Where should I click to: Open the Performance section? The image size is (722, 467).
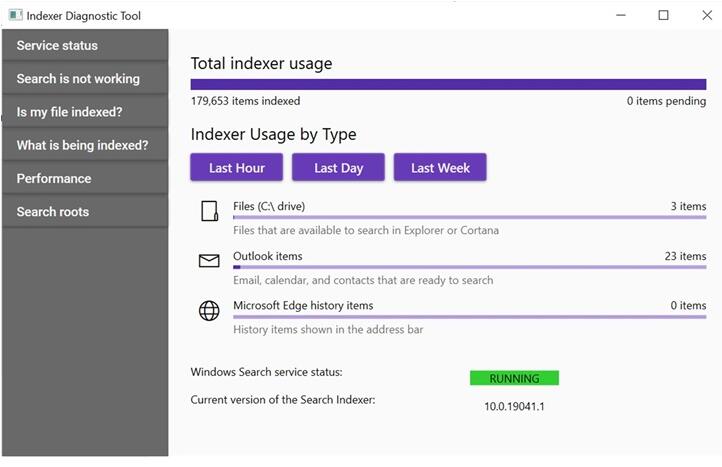coord(85,178)
